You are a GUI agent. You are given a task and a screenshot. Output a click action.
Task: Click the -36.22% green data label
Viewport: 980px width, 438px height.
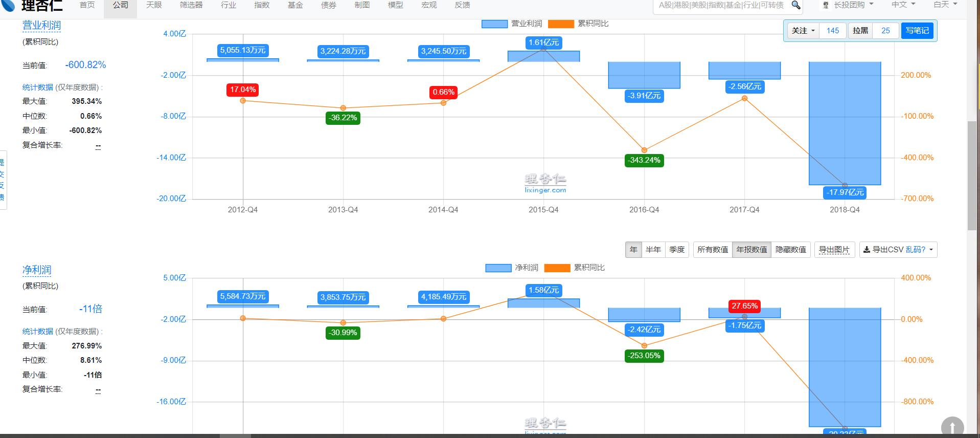pyautogui.click(x=343, y=118)
